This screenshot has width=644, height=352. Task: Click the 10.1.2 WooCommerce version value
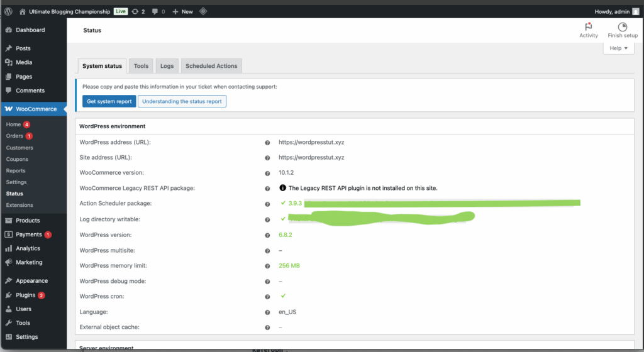tap(286, 173)
